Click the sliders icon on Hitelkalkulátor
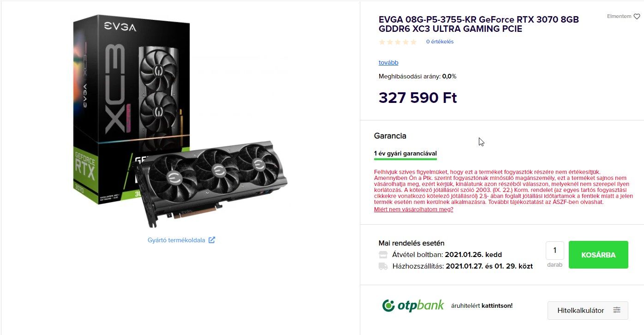 [617, 310]
